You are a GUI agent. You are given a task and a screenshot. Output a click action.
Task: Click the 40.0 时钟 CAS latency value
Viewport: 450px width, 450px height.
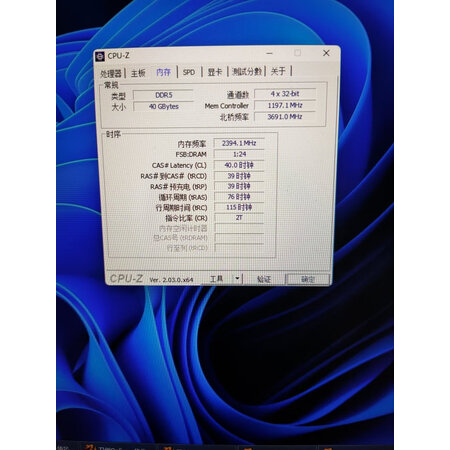point(239,165)
